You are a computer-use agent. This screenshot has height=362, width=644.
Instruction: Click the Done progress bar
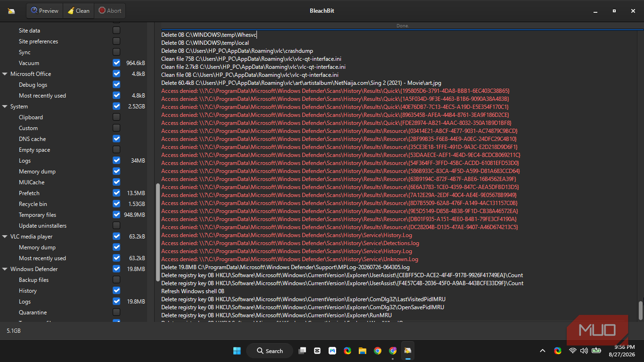[402, 26]
